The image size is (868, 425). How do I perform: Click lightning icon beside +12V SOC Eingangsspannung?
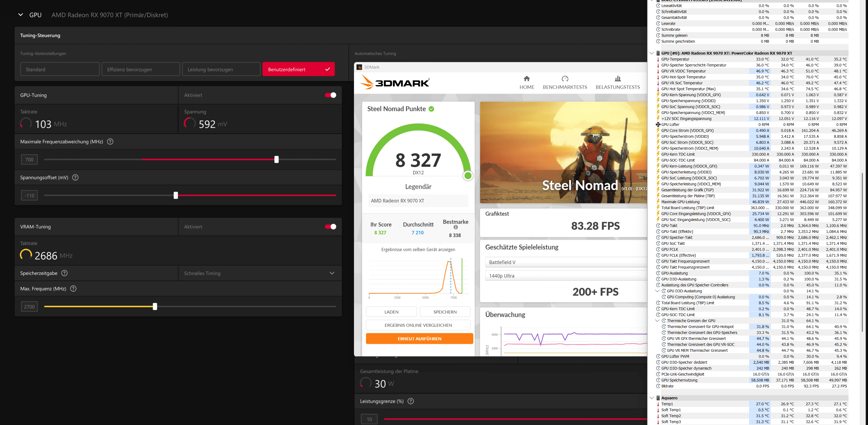coord(658,119)
